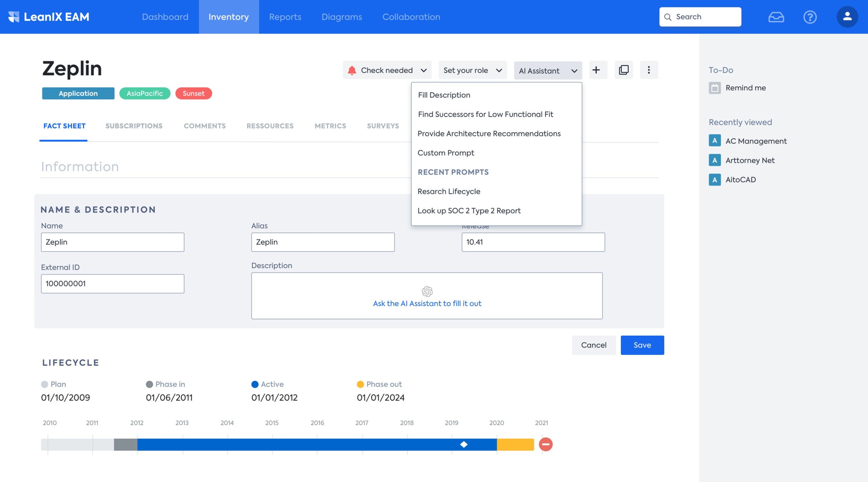Select the Inventory nav item
This screenshot has width=868, height=482.
(229, 17)
